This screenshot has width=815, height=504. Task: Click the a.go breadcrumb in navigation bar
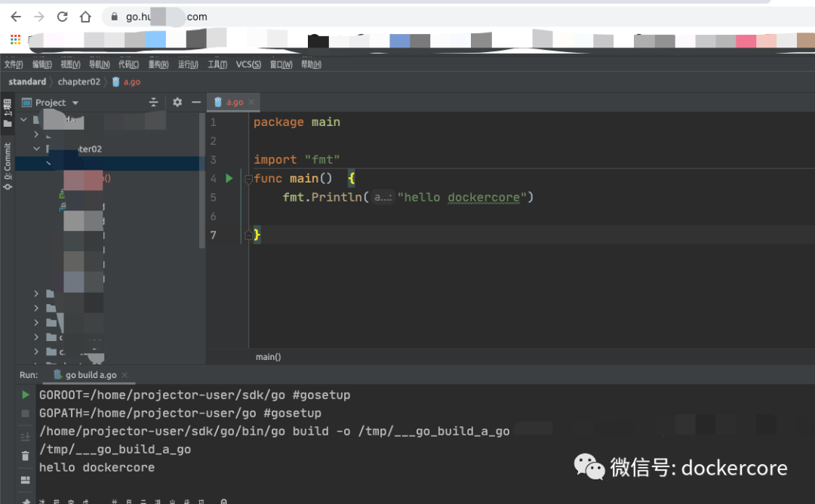126,81
